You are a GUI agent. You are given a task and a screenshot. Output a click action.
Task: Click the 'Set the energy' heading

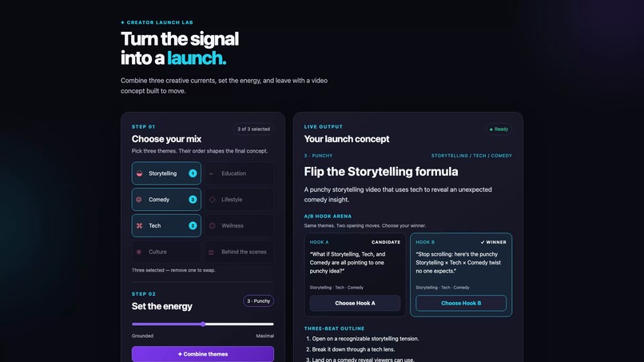tap(162, 306)
